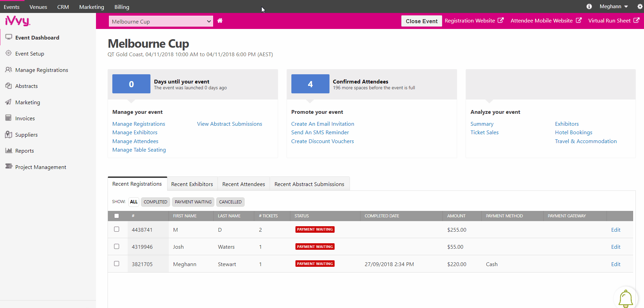
Task: Edit registration for Meghann Stewart
Action: click(616, 264)
